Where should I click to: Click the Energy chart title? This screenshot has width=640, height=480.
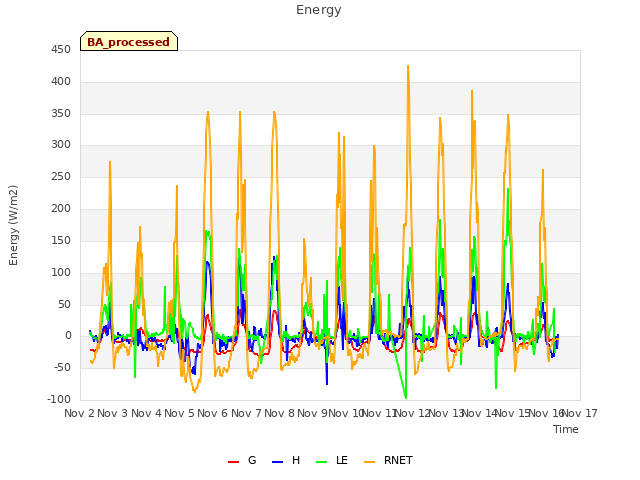[x=319, y=10]
